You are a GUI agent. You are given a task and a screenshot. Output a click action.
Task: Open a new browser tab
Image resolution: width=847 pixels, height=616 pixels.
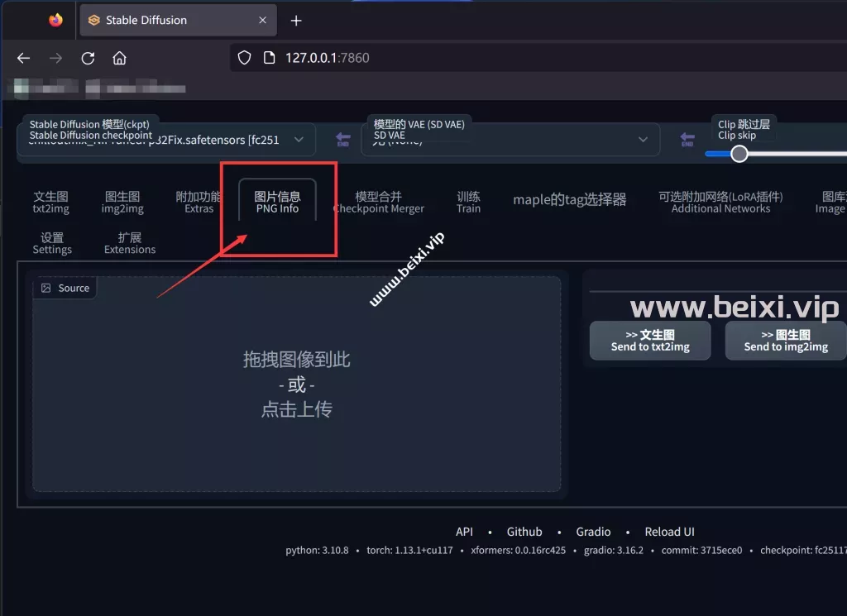tap(296, 21)
